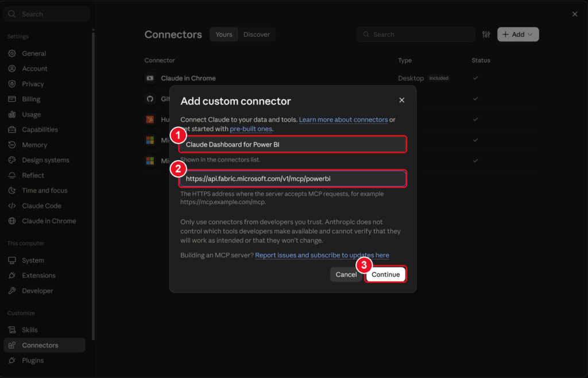
Task: Open Skills in Customize section
Action: (x=45, y=330)
